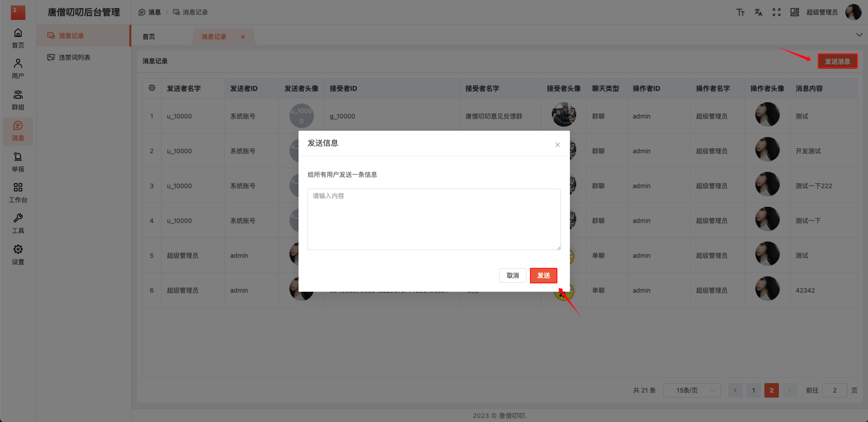Viewport: 868px width, 422px height.
Task: Open the table column settings gear
Action: [x=152, y=88]
